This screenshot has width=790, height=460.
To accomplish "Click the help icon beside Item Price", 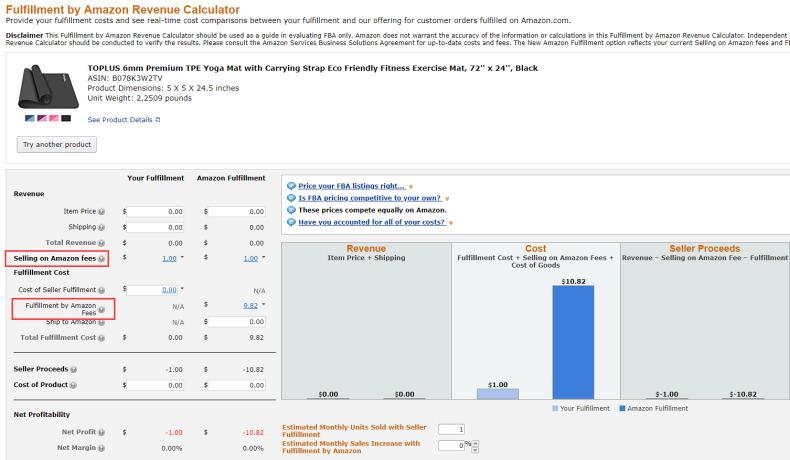I will 101,212.
